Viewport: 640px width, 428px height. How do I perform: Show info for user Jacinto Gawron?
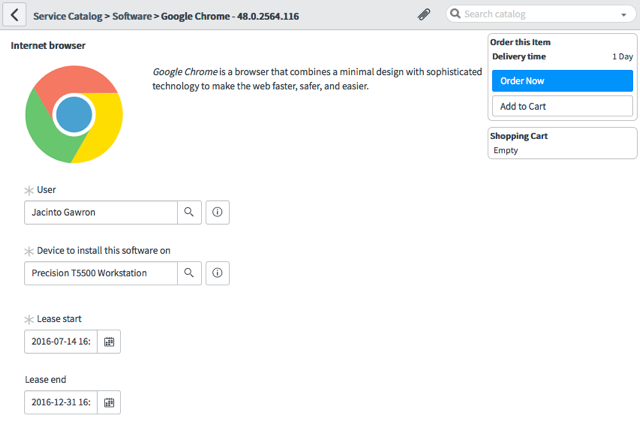click(x=218, y=212)
